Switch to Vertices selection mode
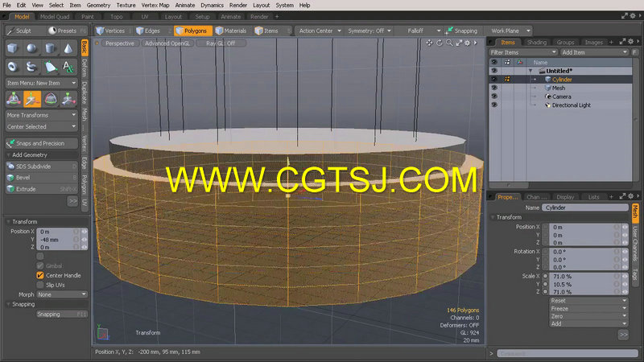 [x=110, y=31]
